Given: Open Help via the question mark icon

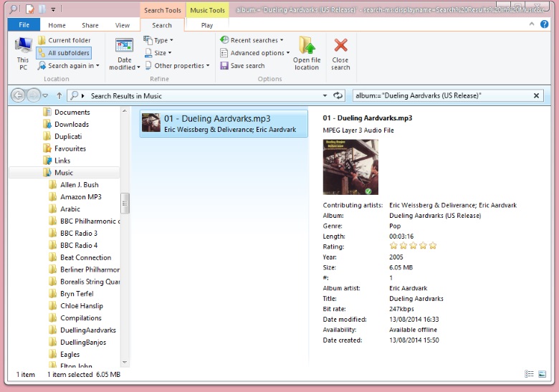Looking at the screenshot, I should (x=544, y=24).
